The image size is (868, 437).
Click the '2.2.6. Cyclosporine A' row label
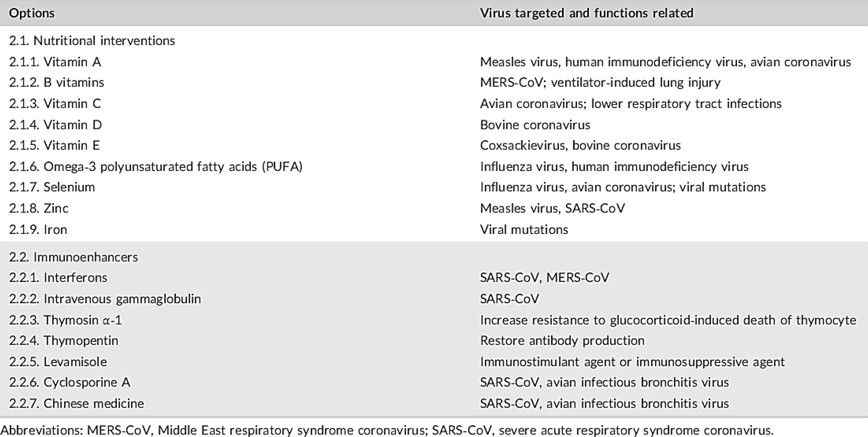pyautogui.click(x=70, y=382)
